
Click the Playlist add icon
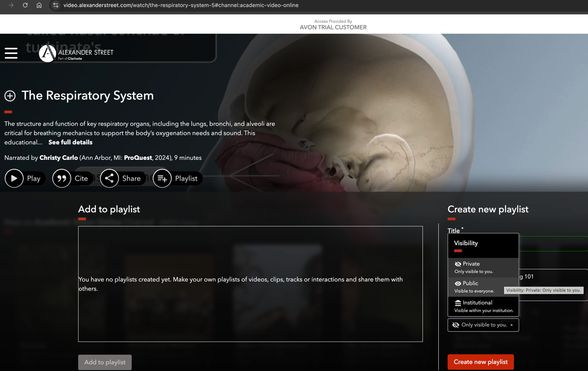tap(162, 178)
